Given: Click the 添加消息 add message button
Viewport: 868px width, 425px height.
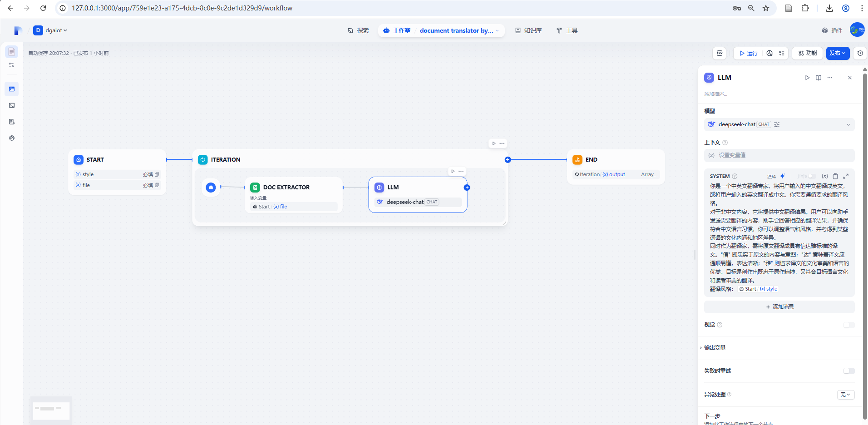Looking at the screenshot, I should pos(779,307).
